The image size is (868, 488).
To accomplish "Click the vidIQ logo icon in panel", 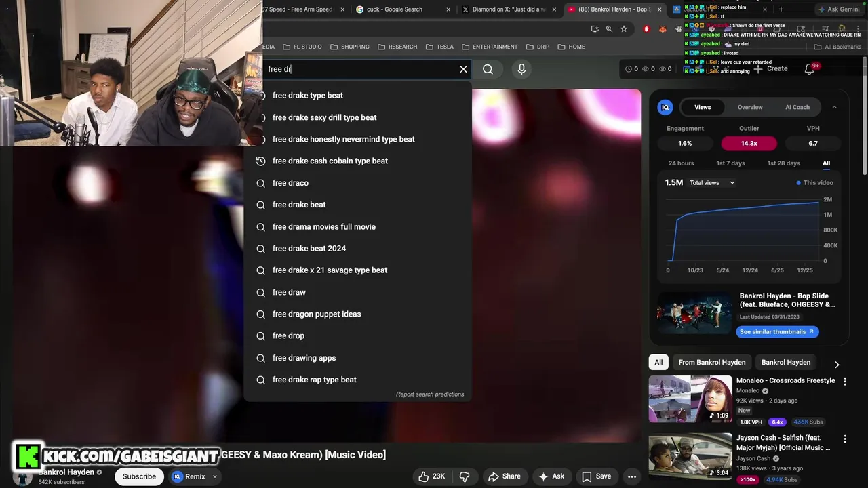I will 665,107.
